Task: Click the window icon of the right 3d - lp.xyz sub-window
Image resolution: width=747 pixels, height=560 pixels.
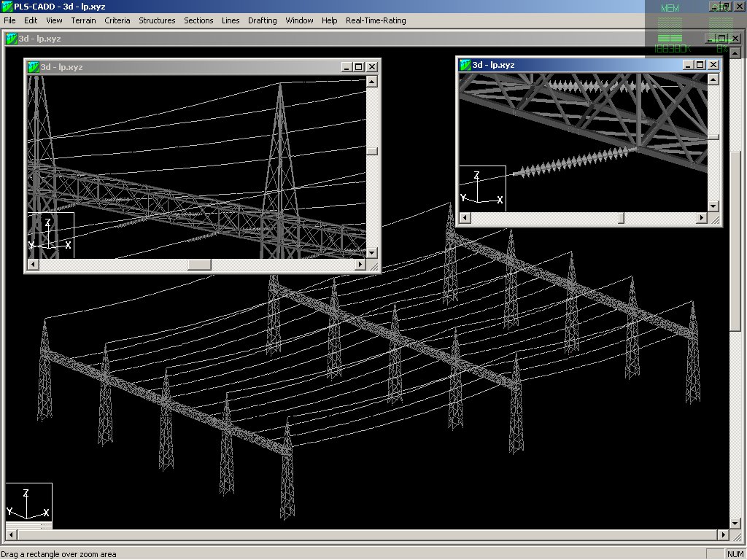Action: [x=465, y=65]
